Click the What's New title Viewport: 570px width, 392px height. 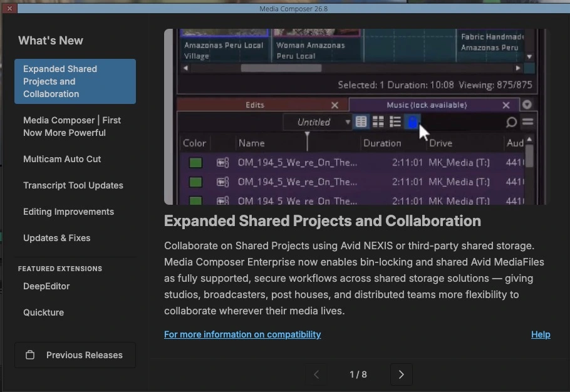(x=51, y=40)
